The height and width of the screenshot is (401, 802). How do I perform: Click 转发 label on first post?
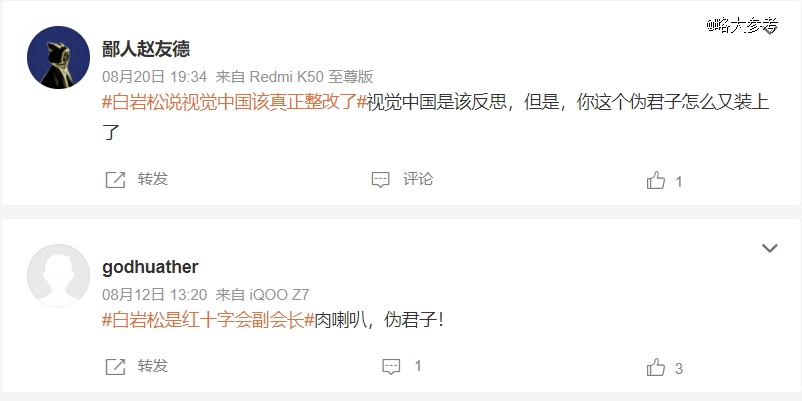coord(152,179)
